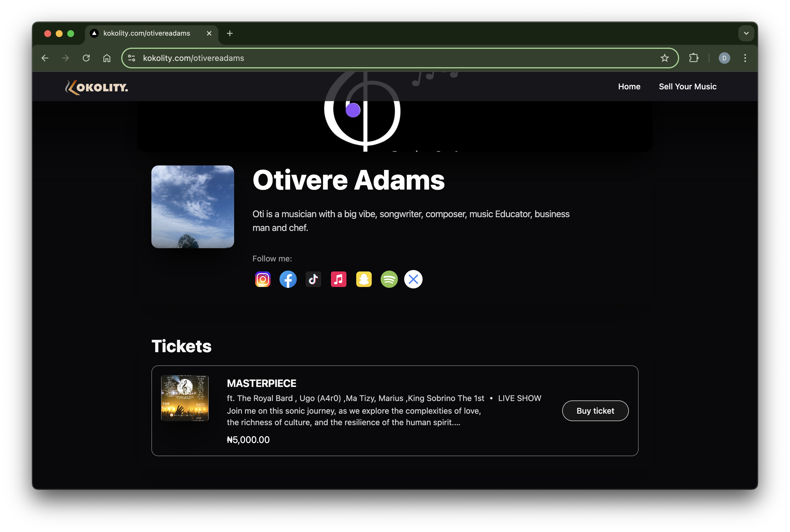Open the browser extensions puzzle icon
Viewport: 790px width, 532px height.
[694, 58]
